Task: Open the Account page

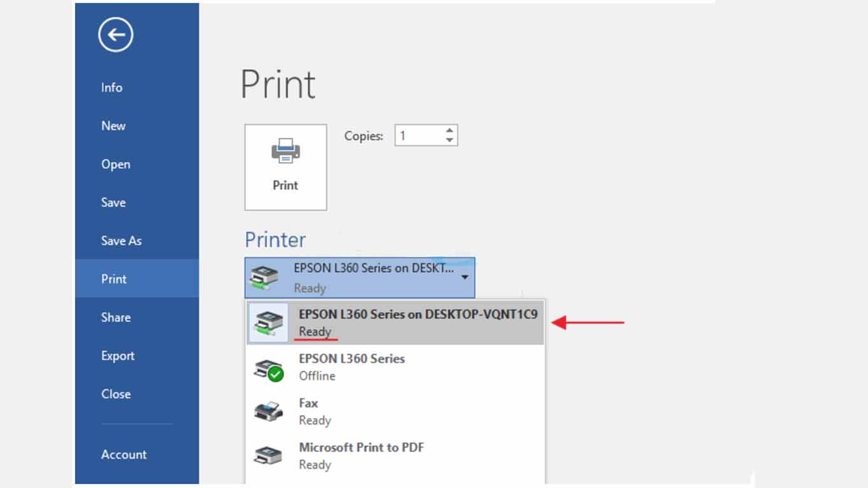Action: coord(124,454)
